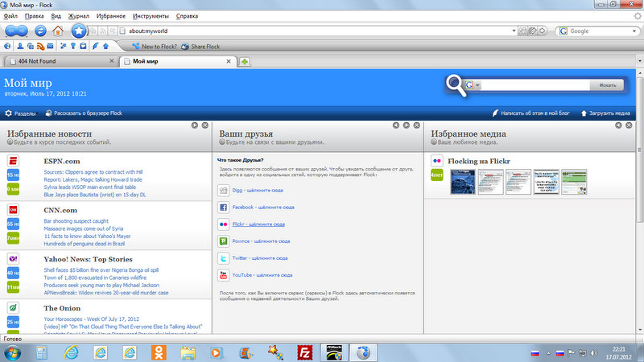Click the Искать search button
This screenshot has height=362, width=644.
pyautogui.click(x=607, y=85)
